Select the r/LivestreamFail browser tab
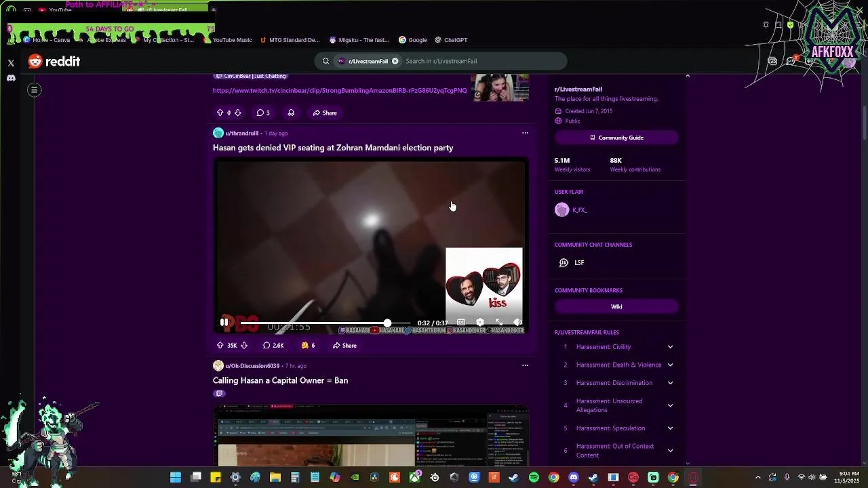Image resolution: width=868 pixels, height=488 pixels. click(x=166, y=10)
